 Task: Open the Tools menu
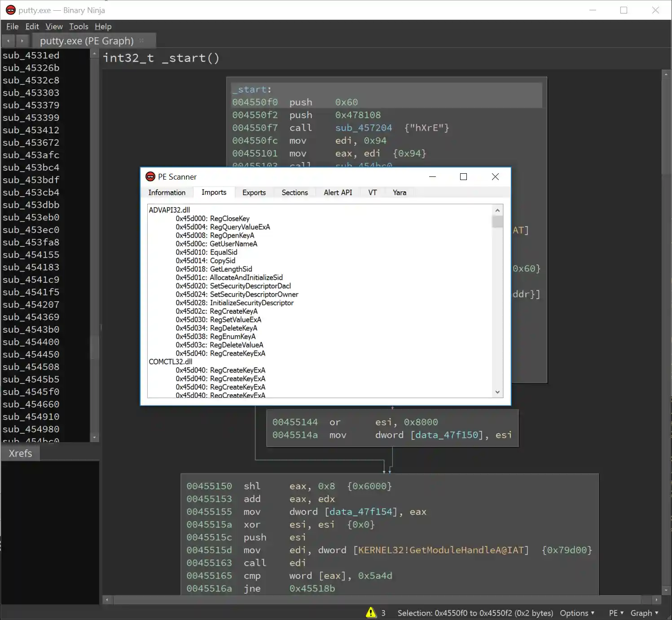click(79, 26)
